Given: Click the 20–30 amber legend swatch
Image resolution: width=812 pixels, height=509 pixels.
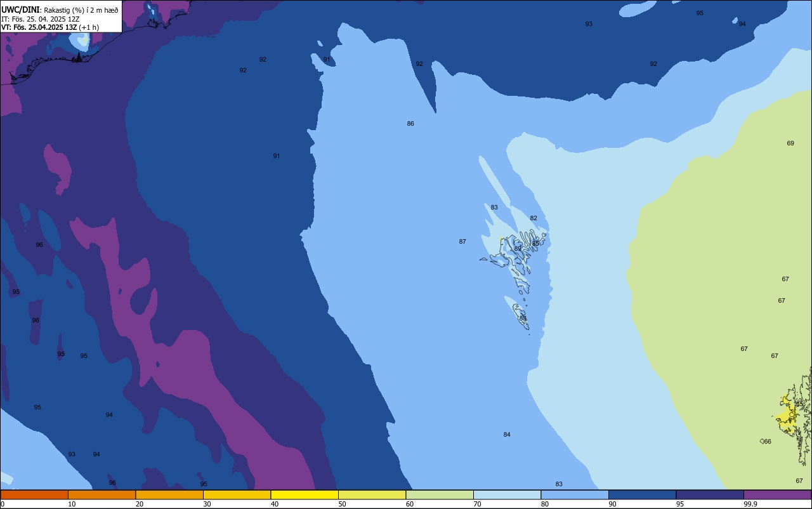Looking at the screenshot, I should point(169,494).
